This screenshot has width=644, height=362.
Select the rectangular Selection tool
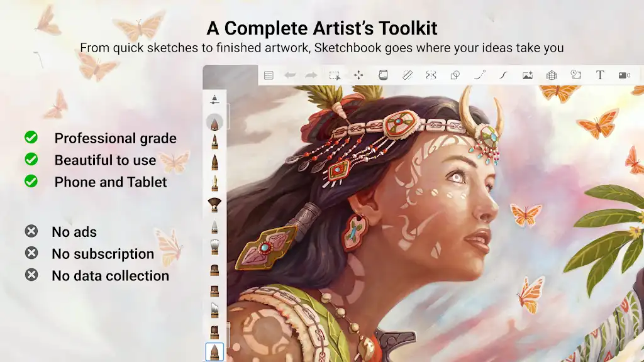[x=335, y=75]
